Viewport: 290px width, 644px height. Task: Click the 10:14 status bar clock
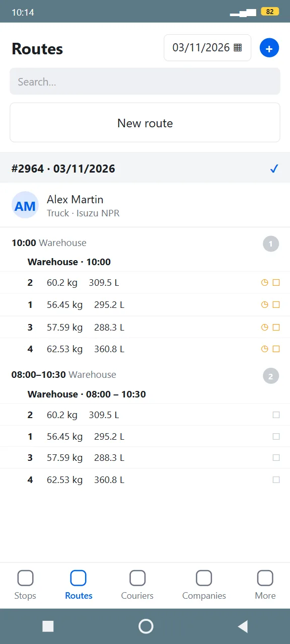23,12
